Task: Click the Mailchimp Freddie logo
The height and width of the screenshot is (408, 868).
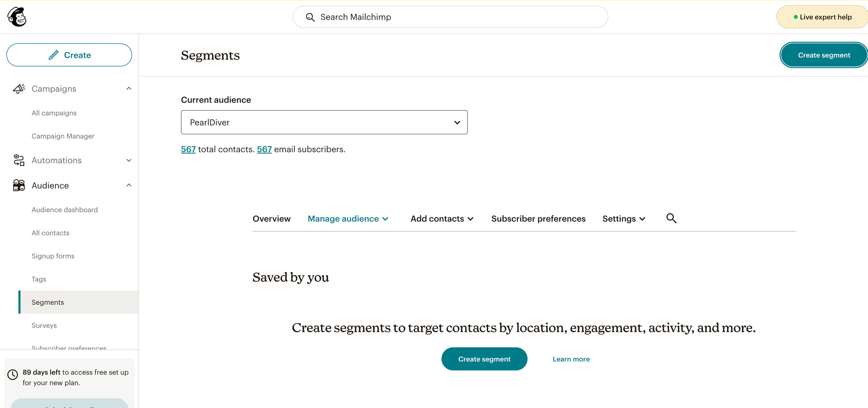Action: [17, 17]
